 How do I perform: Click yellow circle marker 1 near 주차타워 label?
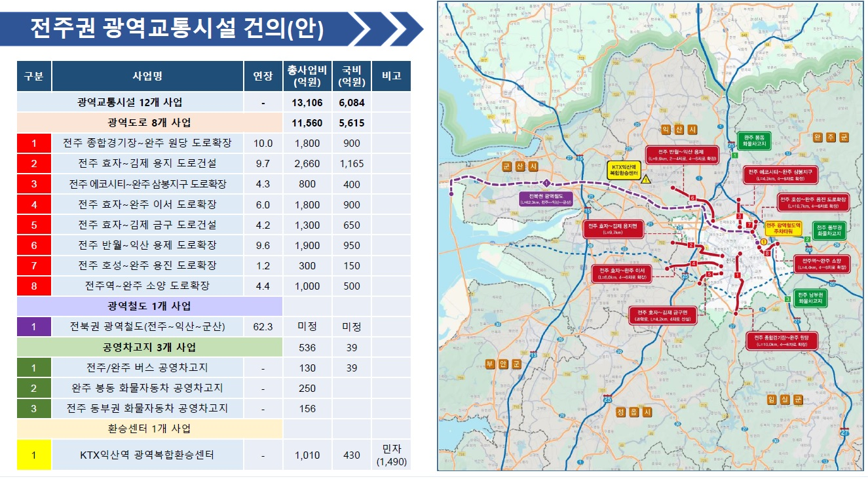[x=764, y=241]
